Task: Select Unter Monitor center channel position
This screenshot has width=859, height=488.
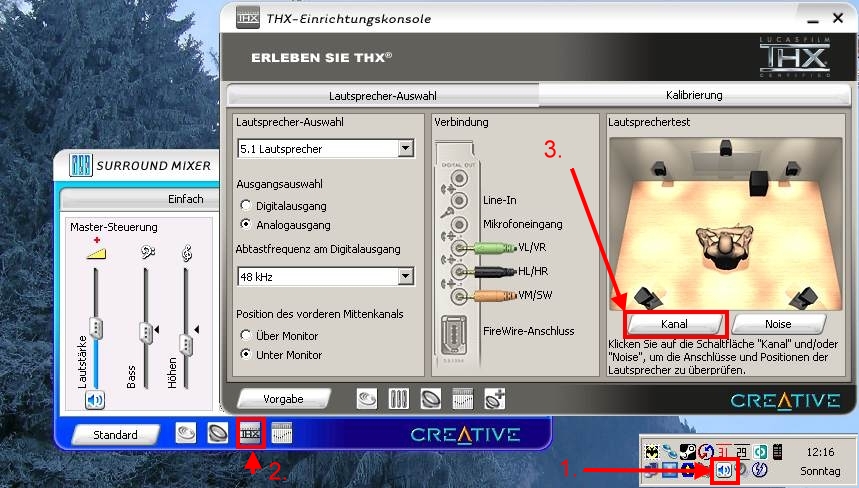Action: [245, 355]
